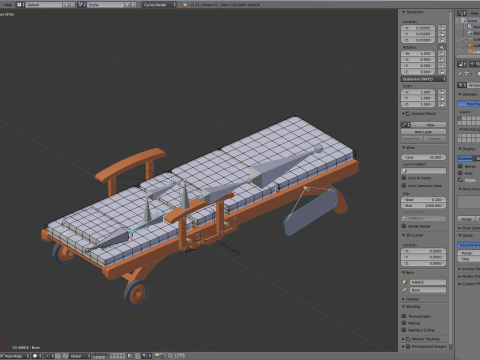
Task: Lock the Location Z value
Action: pyautogui.click(x=442, y=40)
